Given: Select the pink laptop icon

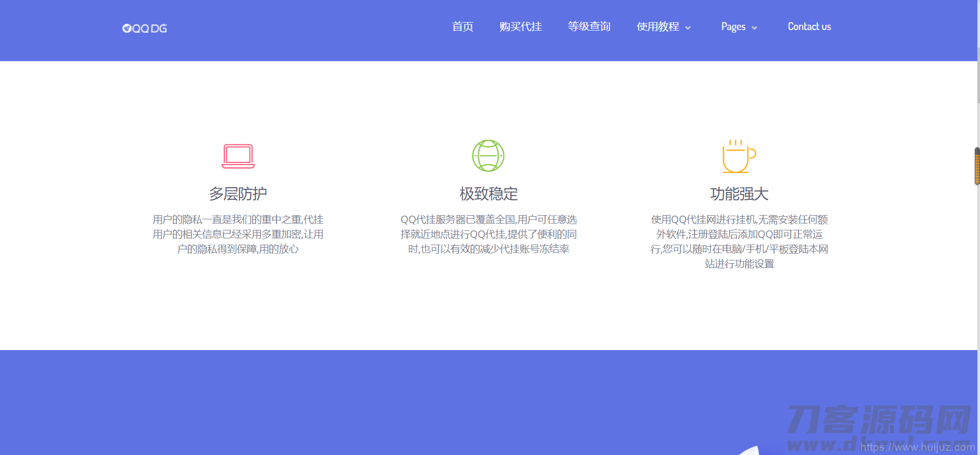Looking at the screenshot, I should coord(238,156).
